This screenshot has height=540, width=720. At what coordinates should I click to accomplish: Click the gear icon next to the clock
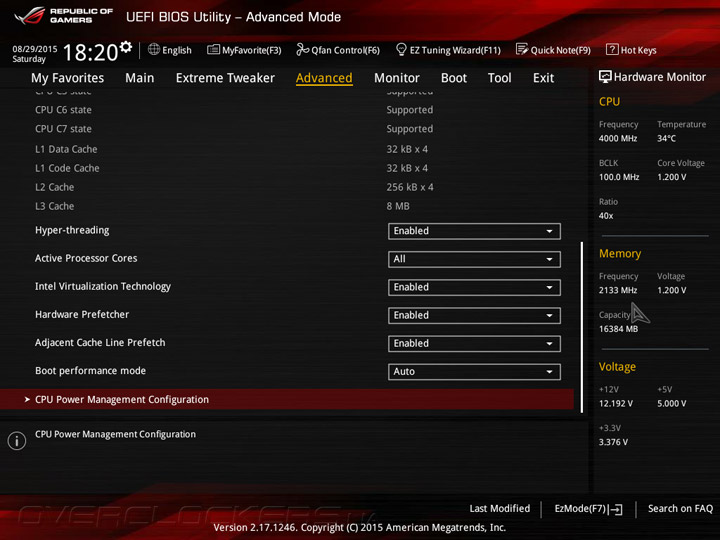[x=125, y=46]
